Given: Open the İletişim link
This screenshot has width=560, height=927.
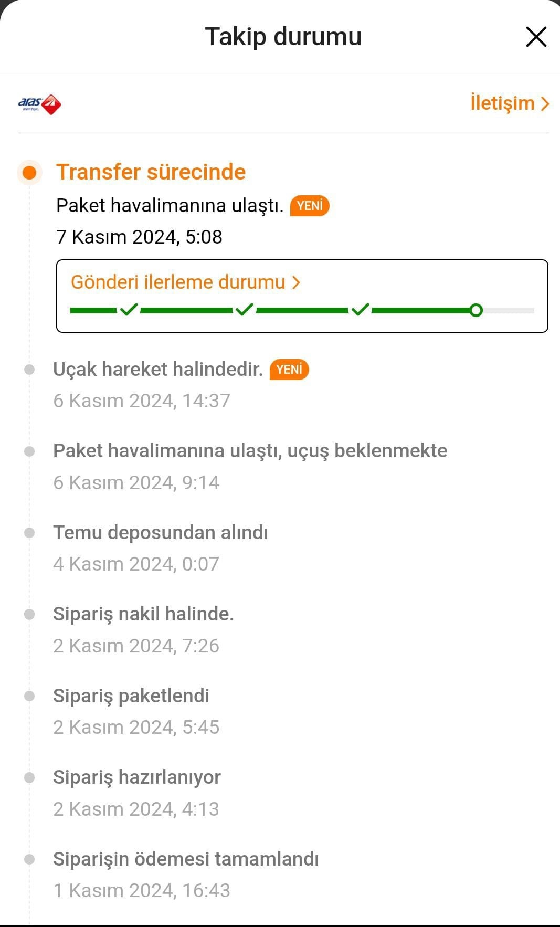Looking at the screenshot, I should [x=502, y=103].
